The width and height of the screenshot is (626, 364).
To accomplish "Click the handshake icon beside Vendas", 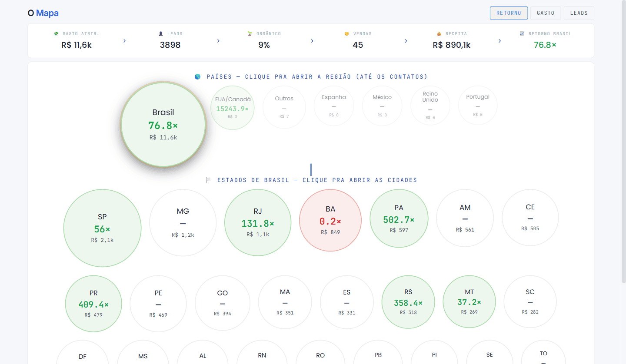I will pyautogui.click(x=347, y=33).
